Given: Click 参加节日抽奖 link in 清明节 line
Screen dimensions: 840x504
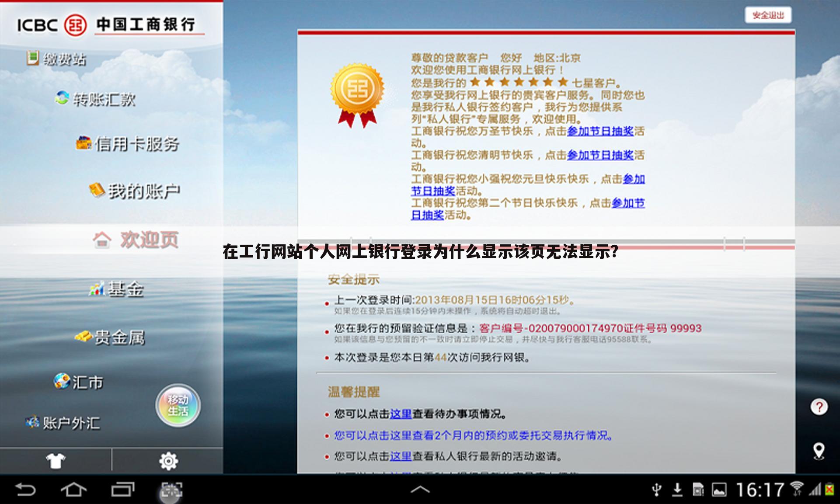Looking at the screenshot, I should 600,155.
